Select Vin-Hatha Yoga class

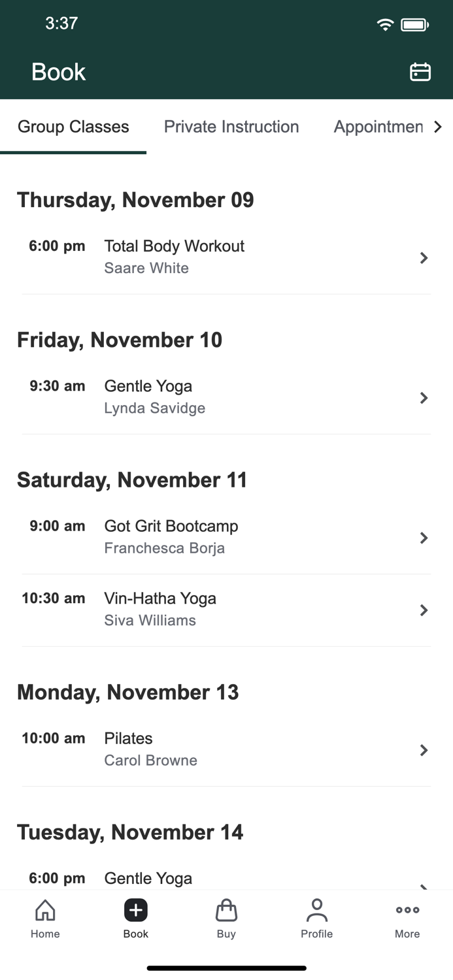(160, 598)
